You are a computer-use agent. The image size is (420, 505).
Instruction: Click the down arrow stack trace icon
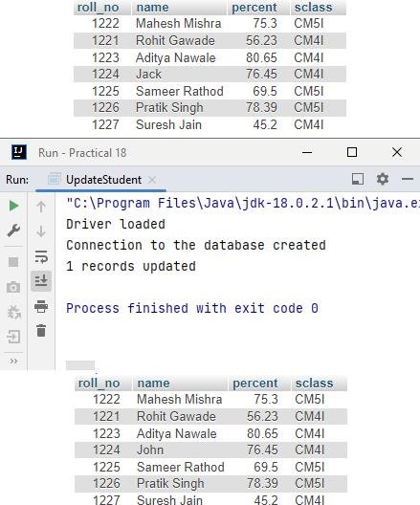click(41, 231)
